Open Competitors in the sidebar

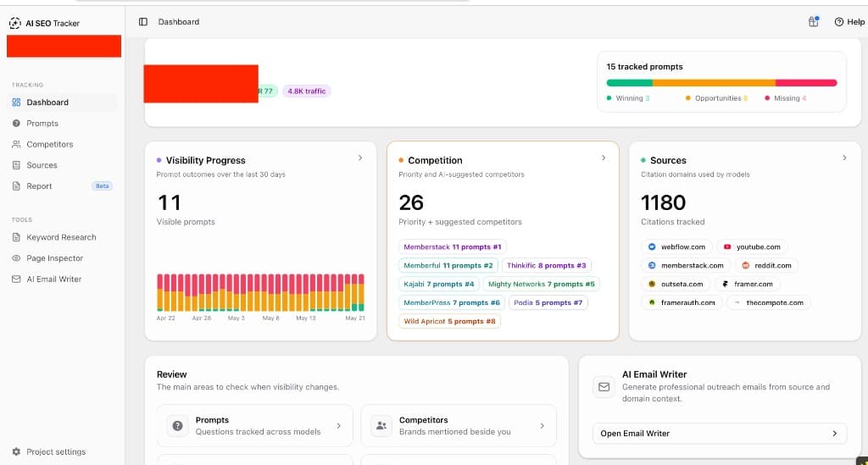click(62, 144)
